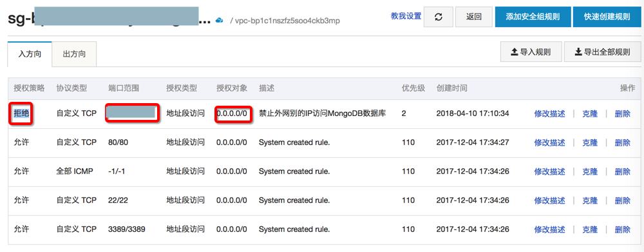Click the refresh icon button
644x252 pixels.
tap(438, 17)
